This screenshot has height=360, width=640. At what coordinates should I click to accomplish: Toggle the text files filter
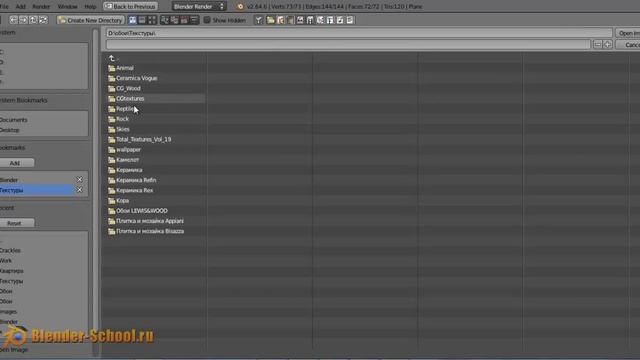point(349,20)
